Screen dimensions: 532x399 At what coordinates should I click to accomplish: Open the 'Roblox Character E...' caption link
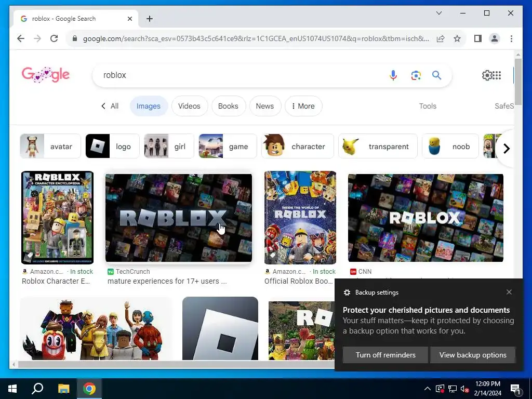click(x=56, y=281)
